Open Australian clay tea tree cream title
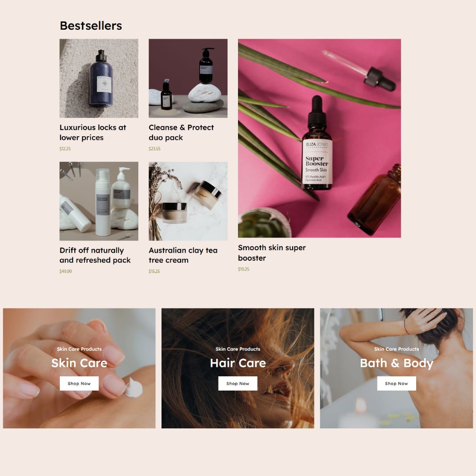The height and width of the screenshot is (476, 476). [183, 255]
